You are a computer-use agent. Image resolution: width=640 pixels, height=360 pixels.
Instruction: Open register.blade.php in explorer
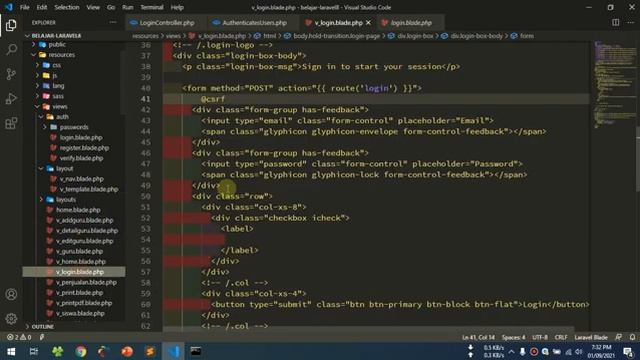[84, 148]
